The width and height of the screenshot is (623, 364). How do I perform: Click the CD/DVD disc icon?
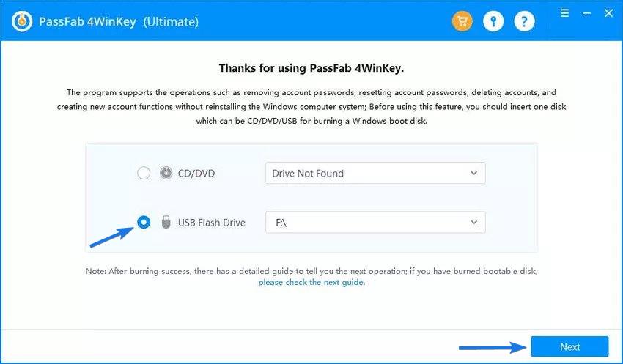point(166,173)
